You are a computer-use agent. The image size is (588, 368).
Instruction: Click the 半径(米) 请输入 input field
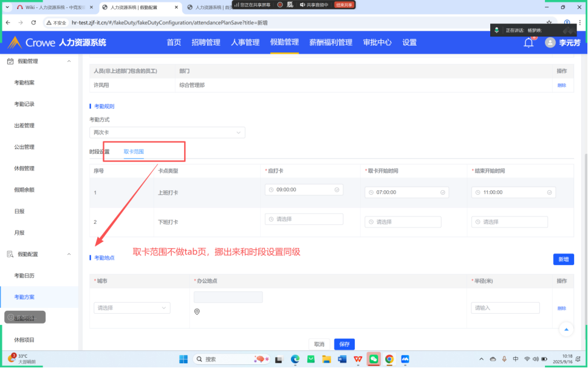pyautogui.click(x=505, y=308)
